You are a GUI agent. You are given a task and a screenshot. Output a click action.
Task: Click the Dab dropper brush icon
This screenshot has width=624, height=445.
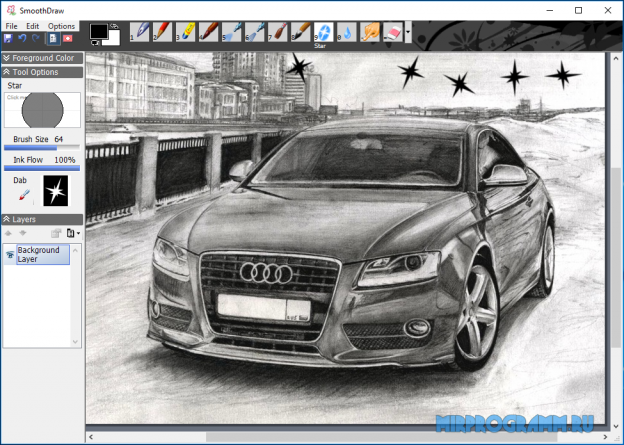[x=24, y=195]
